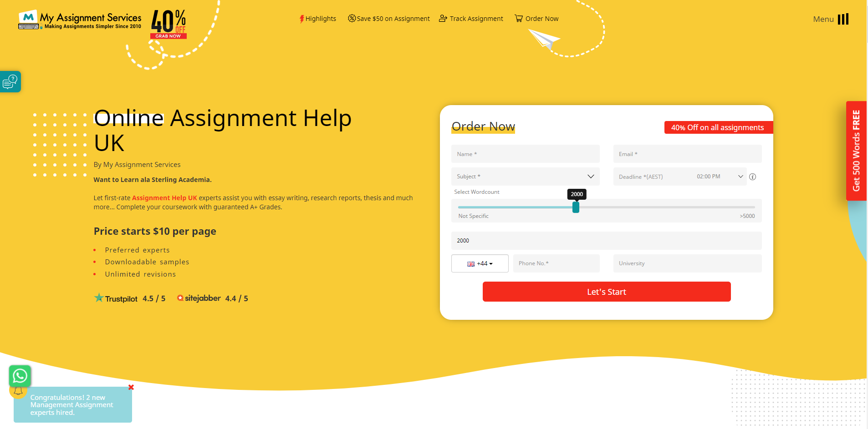Click the Sitejabber rating logo
The height and width of the screenshot is (429, 868).
[x=199, y=298]
